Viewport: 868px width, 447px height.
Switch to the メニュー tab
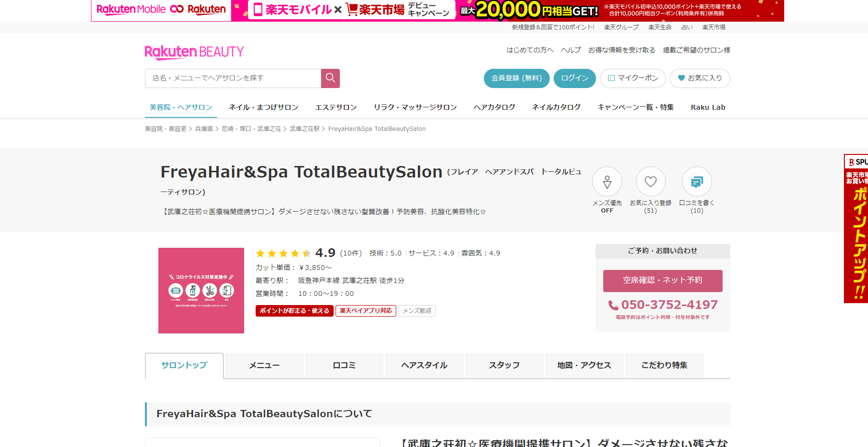(x=264, y=366)
